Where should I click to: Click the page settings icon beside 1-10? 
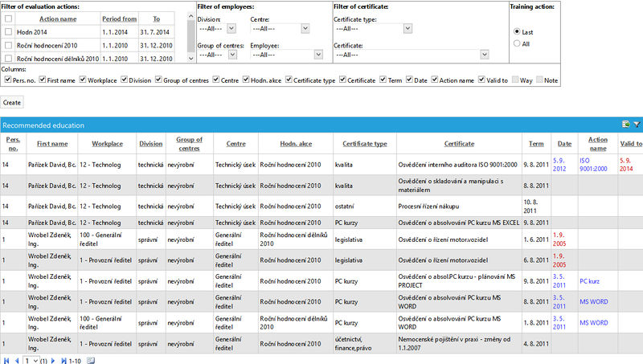pos(91,361)
